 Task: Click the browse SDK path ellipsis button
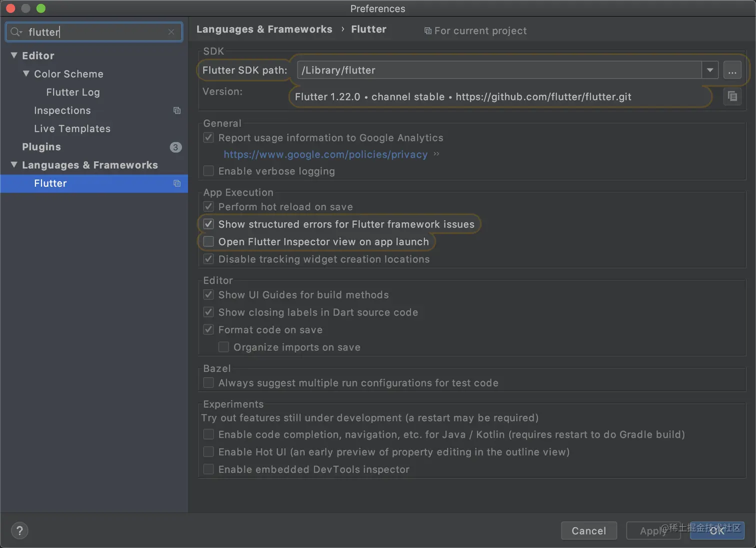click(732, 71)
